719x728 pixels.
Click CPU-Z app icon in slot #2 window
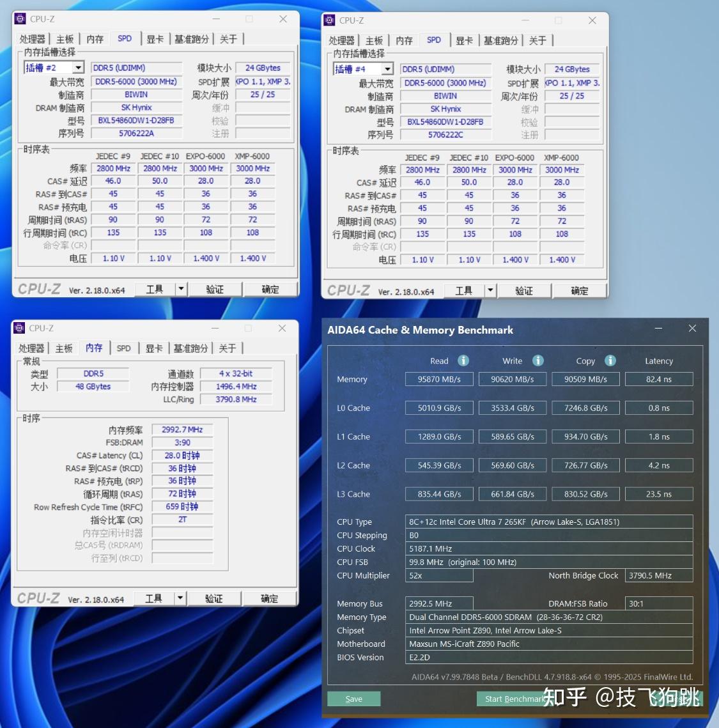(x=20, y=19)
